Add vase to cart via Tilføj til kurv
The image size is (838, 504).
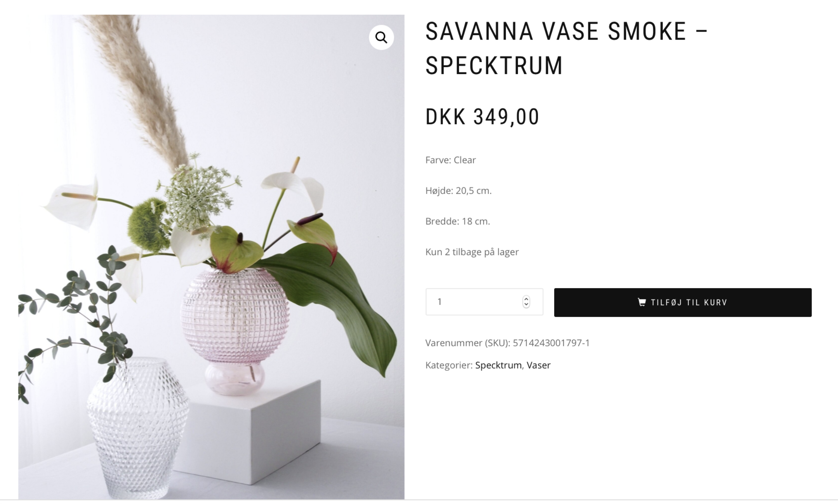pos(683,302)
